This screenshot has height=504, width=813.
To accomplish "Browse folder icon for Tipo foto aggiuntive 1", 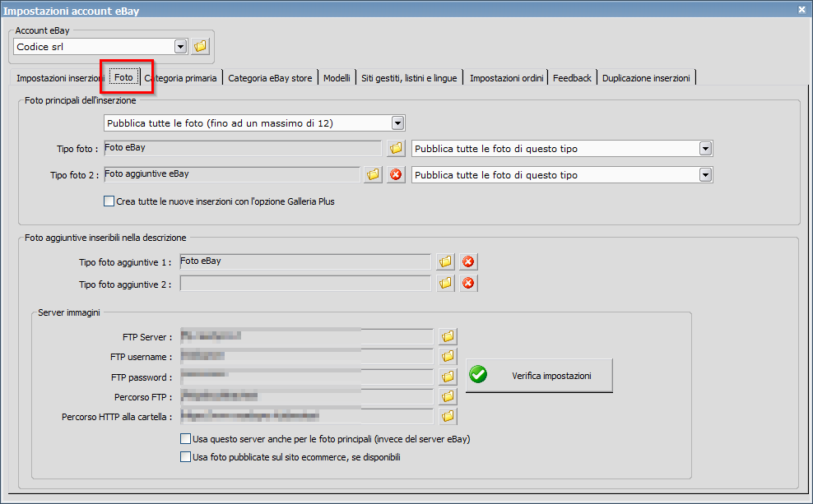I will (445, 261).
